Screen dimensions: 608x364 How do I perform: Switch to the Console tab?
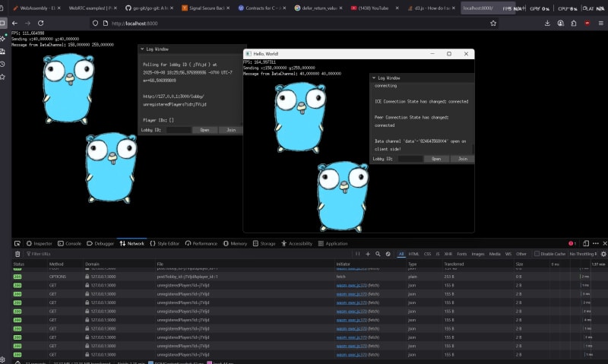(69, 243)
